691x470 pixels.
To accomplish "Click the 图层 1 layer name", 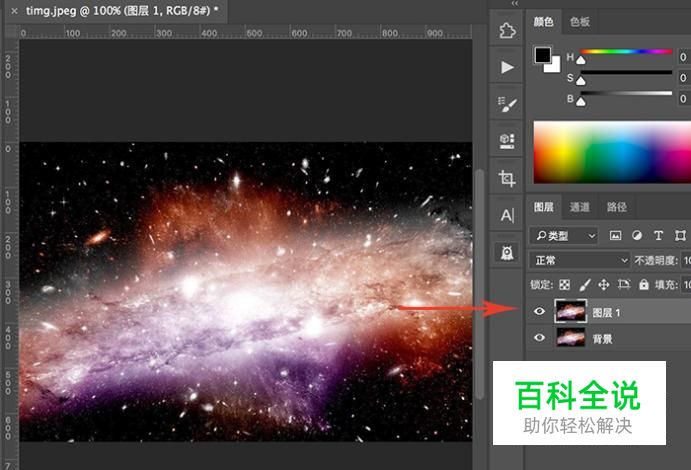I will point(606,313).
